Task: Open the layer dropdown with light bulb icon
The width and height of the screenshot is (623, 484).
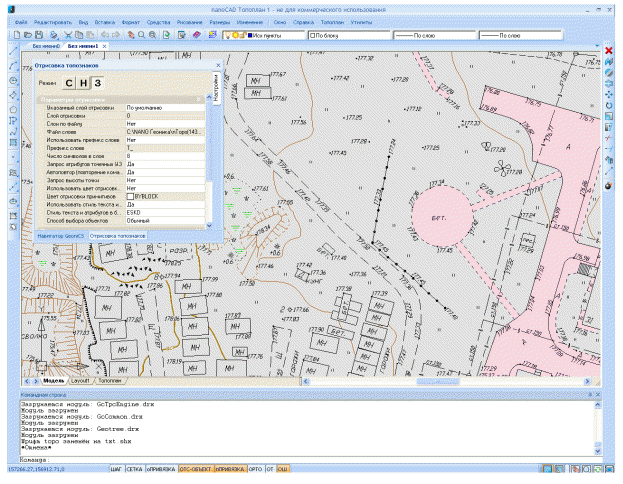Action: point(264,35)
